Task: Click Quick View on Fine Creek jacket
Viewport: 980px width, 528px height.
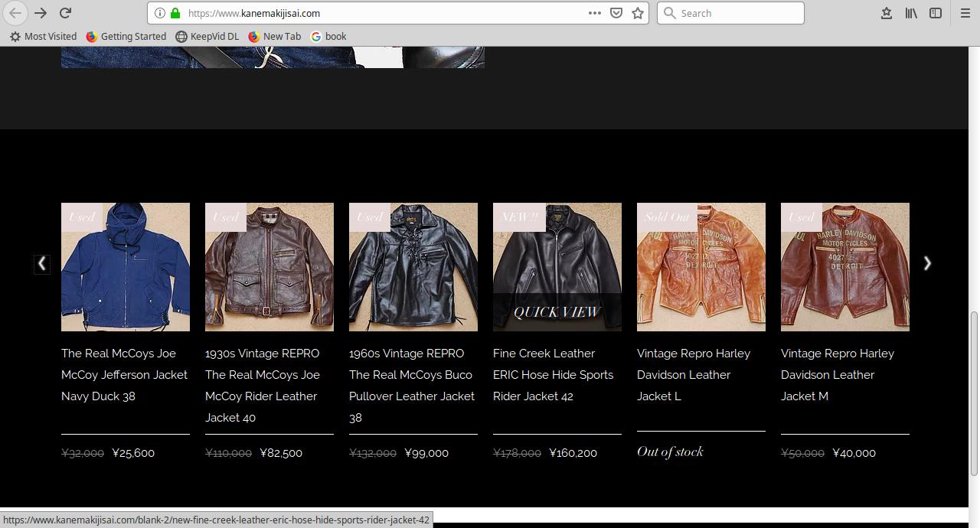Action: [x=557, y=312]
